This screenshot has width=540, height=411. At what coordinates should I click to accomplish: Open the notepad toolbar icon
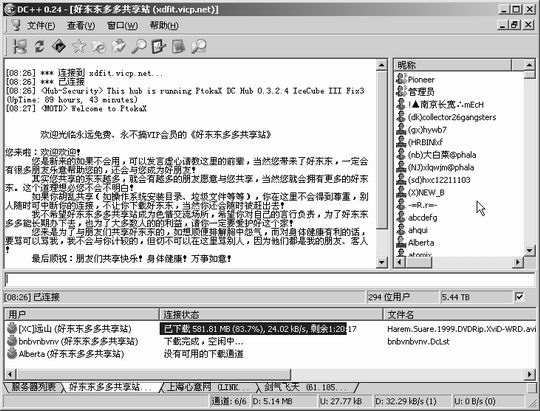(x=178, y=47)
